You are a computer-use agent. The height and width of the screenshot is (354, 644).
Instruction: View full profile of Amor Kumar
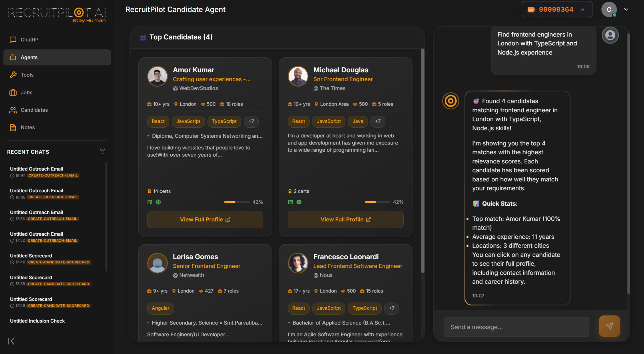[205, 219]
